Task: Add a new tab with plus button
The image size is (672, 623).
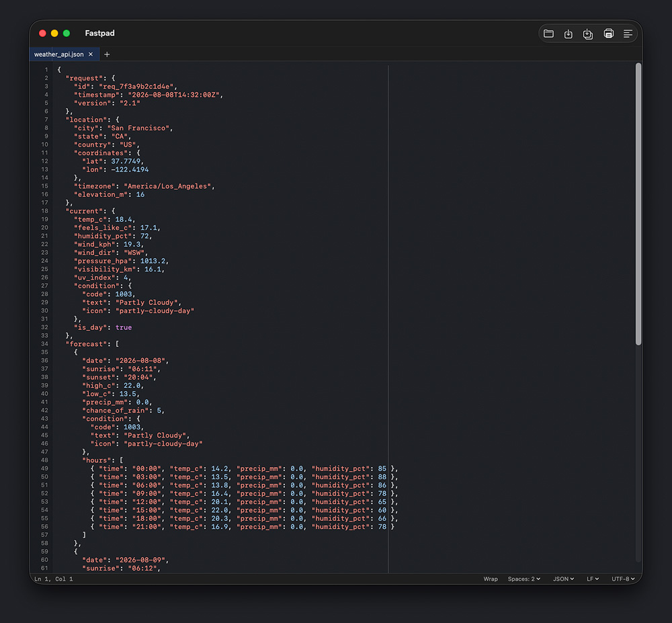Action: tap(107, 54)
